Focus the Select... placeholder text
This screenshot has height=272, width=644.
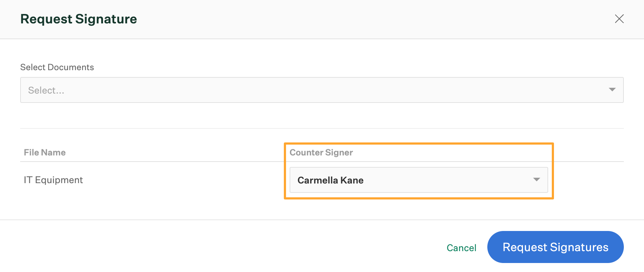click(46, 90)
